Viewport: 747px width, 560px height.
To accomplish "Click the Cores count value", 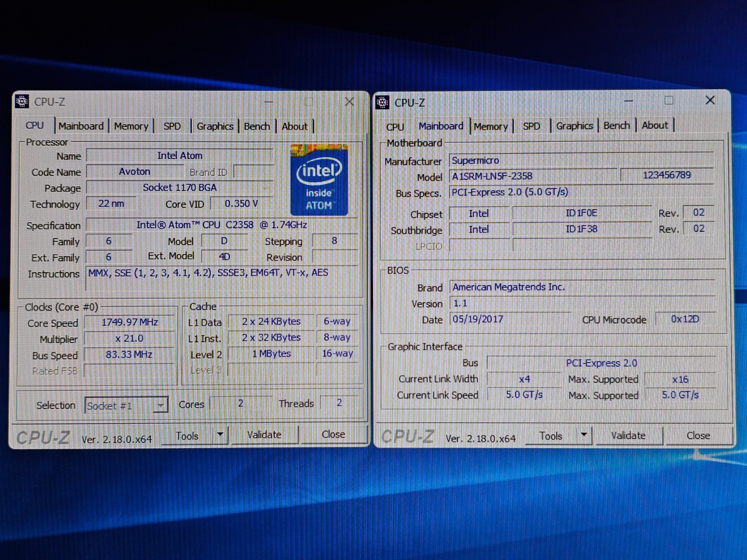I will (x=240, y=403).
